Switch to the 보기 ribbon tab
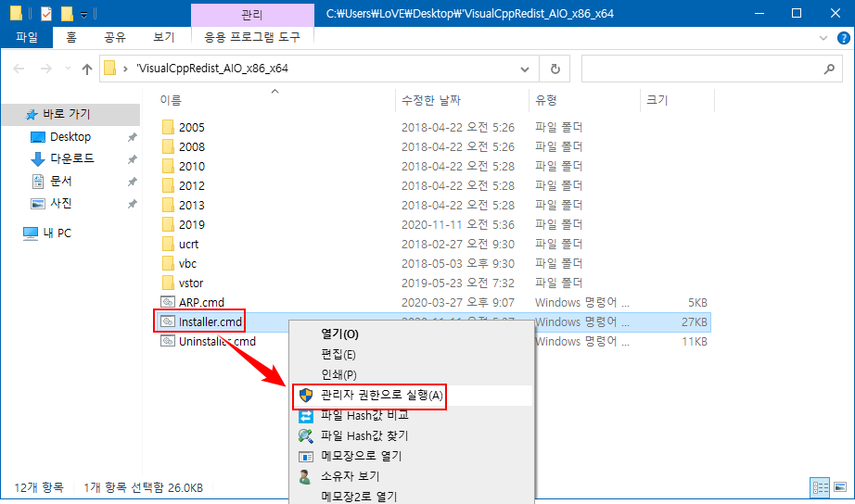Image resolution: width=855 pixels, height=504 pixels. click(163, 37)
